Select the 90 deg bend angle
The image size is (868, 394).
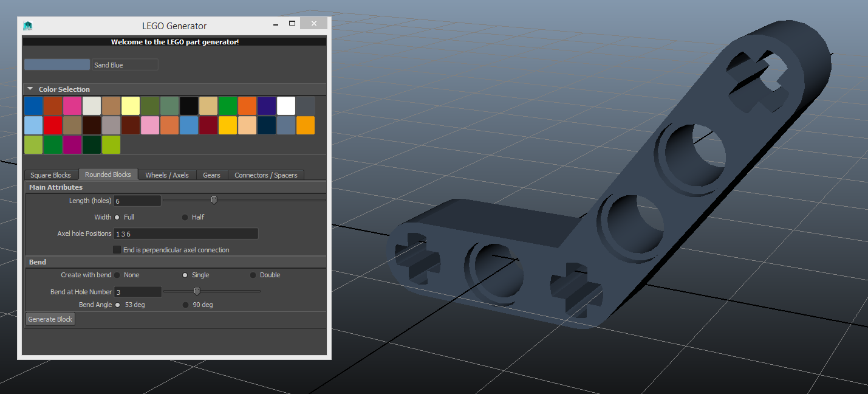pyautogui.click(x=185, y=305)
